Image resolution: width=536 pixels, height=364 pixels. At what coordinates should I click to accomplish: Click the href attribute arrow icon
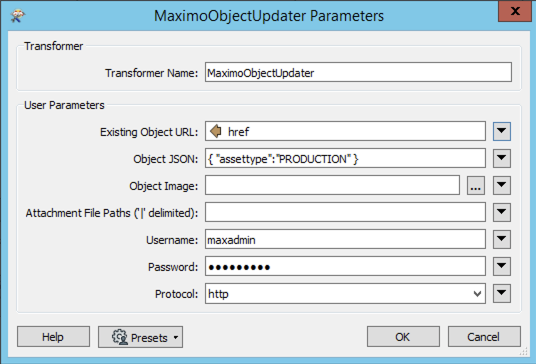216,131
